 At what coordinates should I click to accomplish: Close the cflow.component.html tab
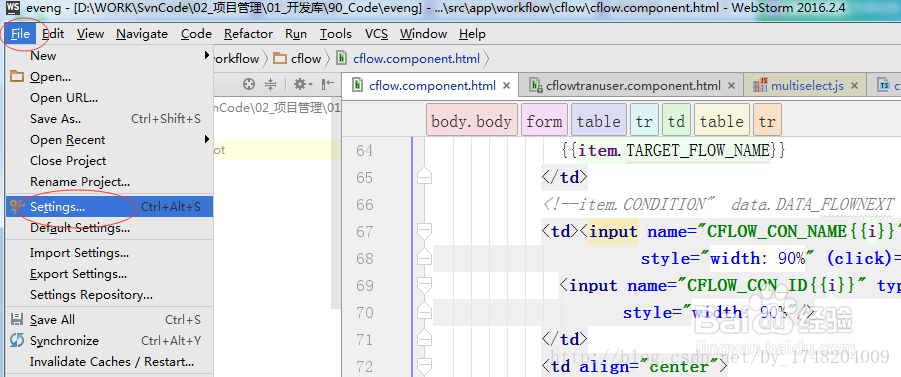coord(507,86)
